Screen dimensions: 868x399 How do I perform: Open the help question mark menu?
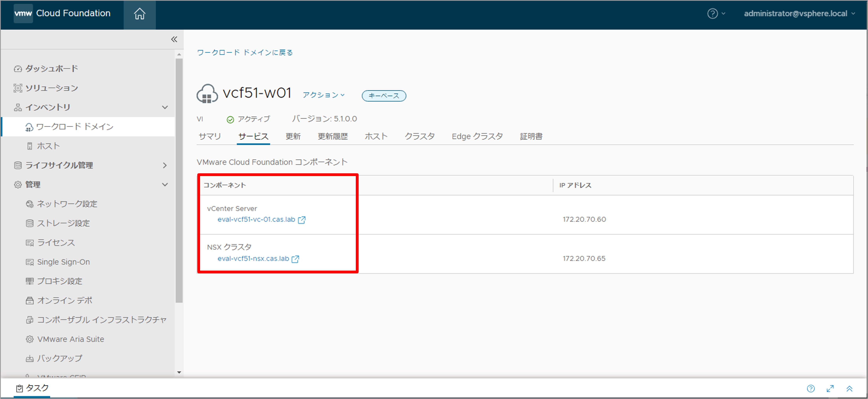pyautogui.click(x=712, y=13)
